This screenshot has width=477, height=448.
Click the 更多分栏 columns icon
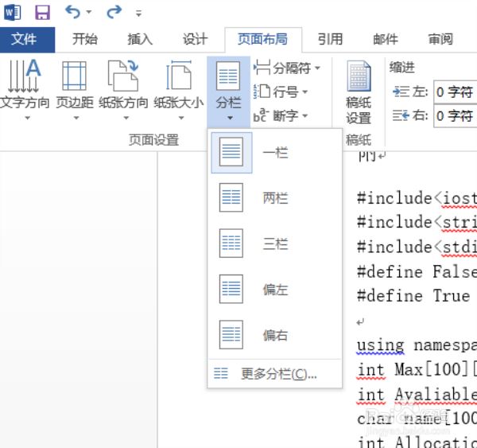pyautogui.click(x=221, y=373)
